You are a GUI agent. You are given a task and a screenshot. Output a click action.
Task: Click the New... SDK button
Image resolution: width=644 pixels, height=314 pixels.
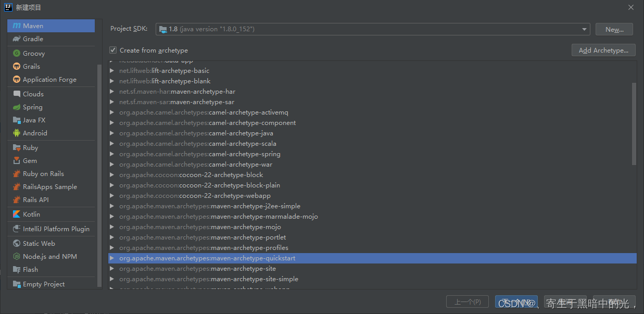click(x=614, y=29)
